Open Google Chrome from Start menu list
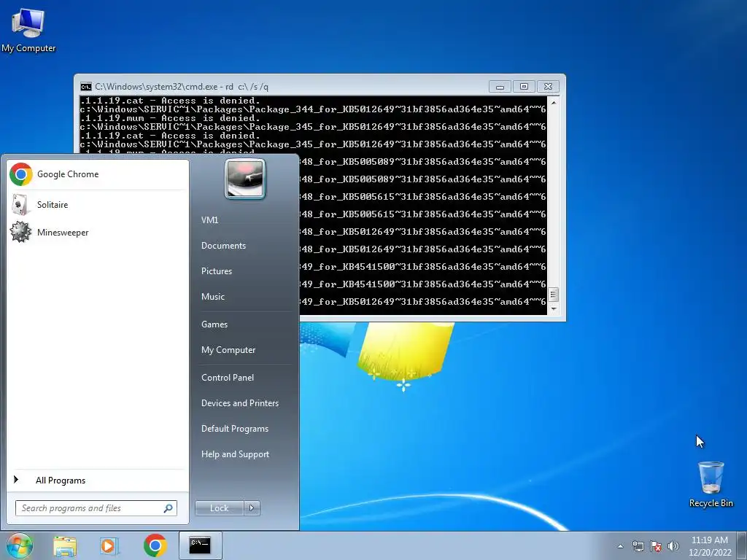The image size is (747, 560). coord(98,174)
